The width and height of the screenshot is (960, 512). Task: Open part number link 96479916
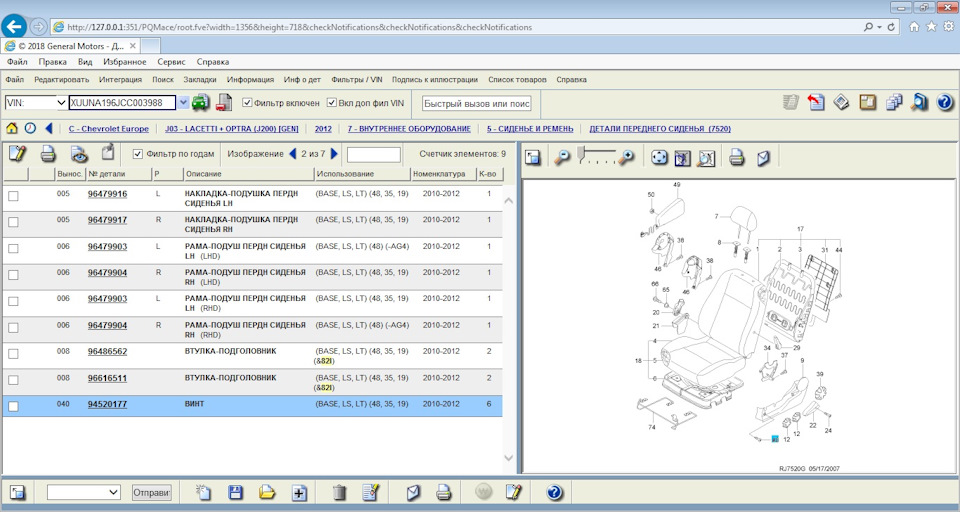(x=107, y=194)
